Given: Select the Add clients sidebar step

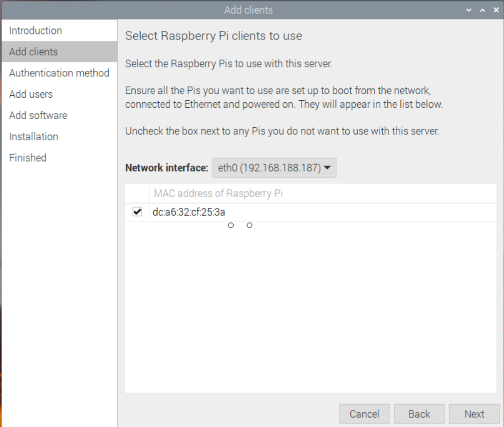Looking at the screenshot, I should (59, 52).
